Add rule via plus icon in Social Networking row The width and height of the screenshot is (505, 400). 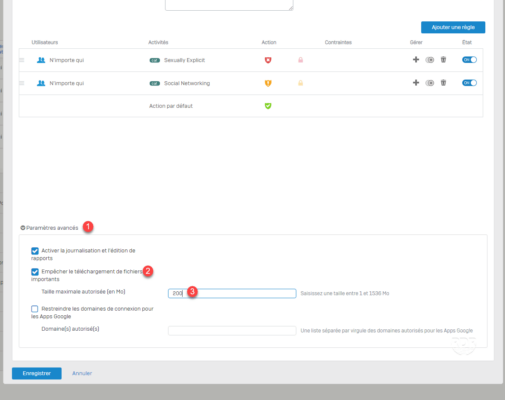coord(416,83)
